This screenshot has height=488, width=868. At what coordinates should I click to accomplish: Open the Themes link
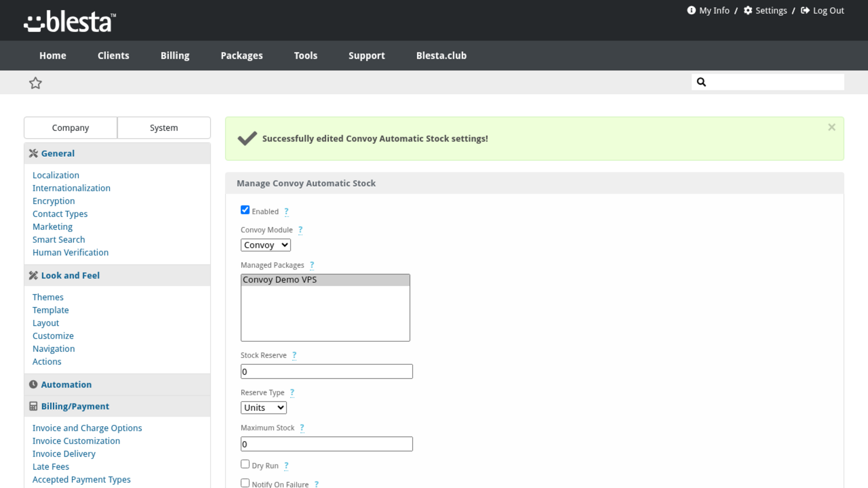click(x=48, y=297)
